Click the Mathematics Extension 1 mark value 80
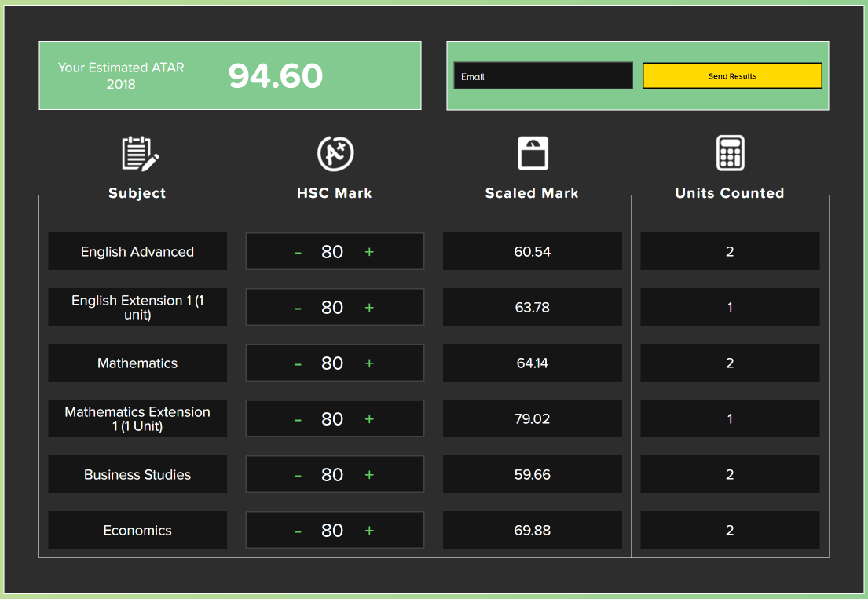 332,419
